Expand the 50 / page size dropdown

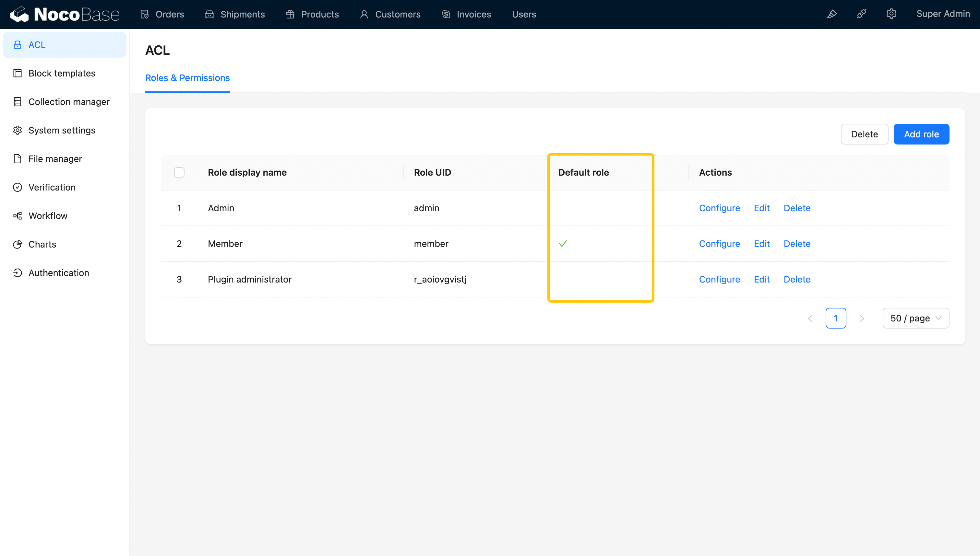pos(915,318)
